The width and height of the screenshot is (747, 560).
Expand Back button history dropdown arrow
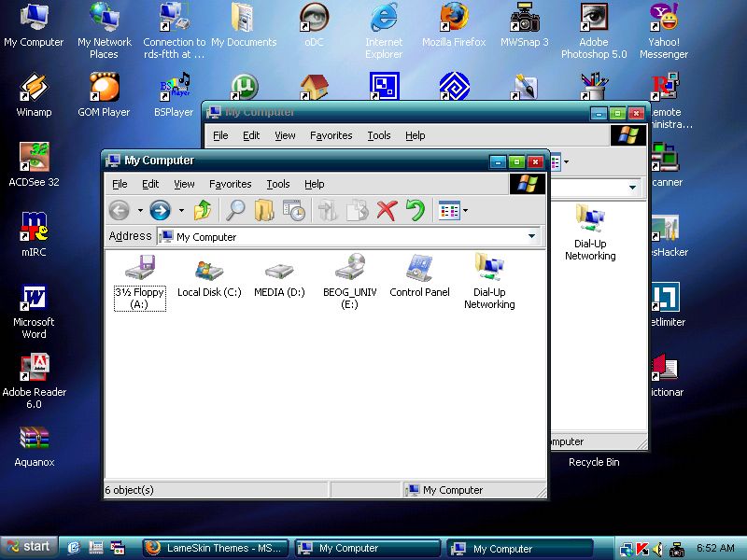pyautogui.click(x=140, y=210)
